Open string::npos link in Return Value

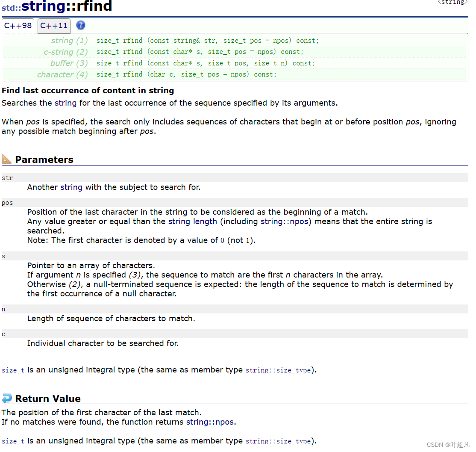210,422
